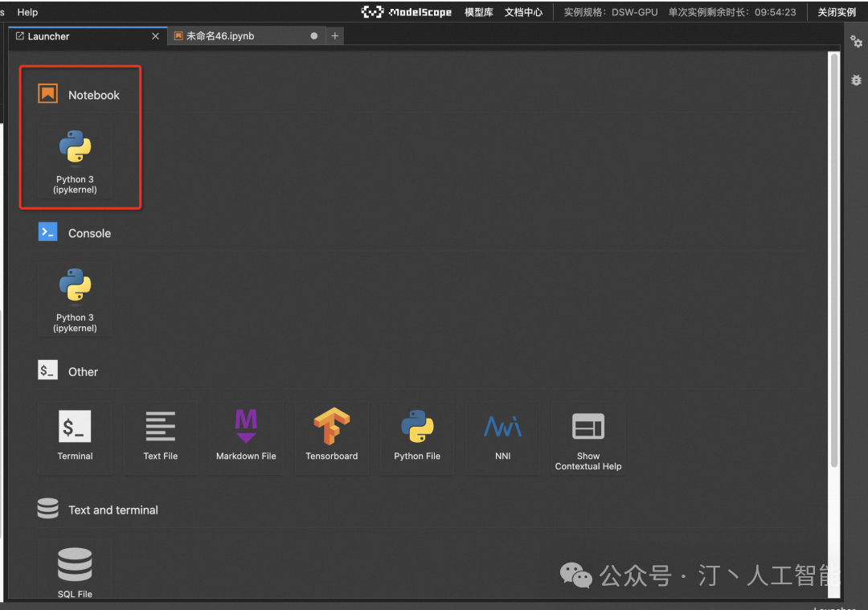The image size is (868, 610).
Task: Click the Notebook section header icon
Action: pos(47,93)
